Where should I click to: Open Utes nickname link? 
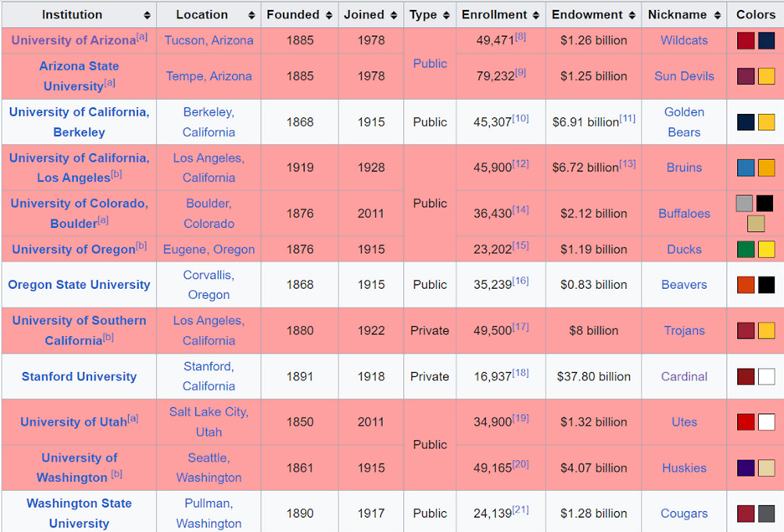[684, 422]
